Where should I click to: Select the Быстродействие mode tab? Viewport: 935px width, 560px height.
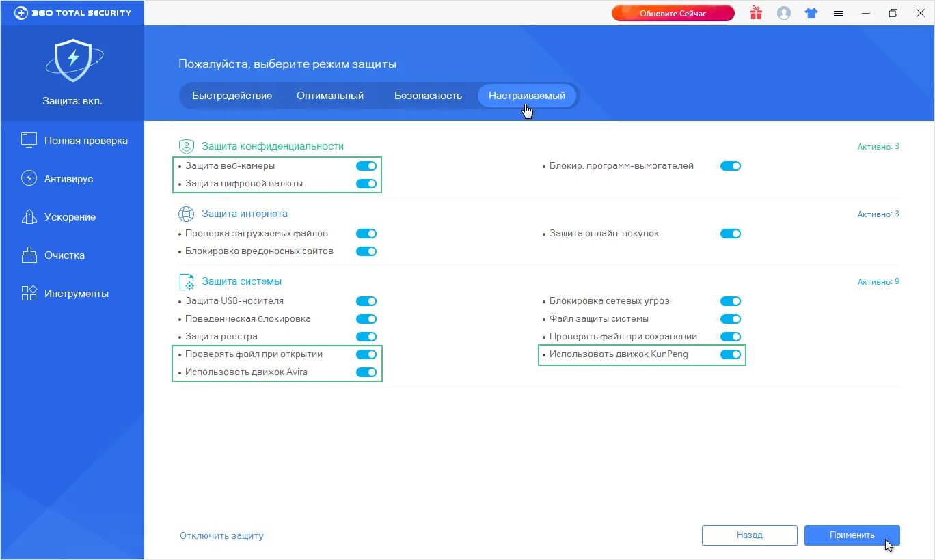click(232, 96)
